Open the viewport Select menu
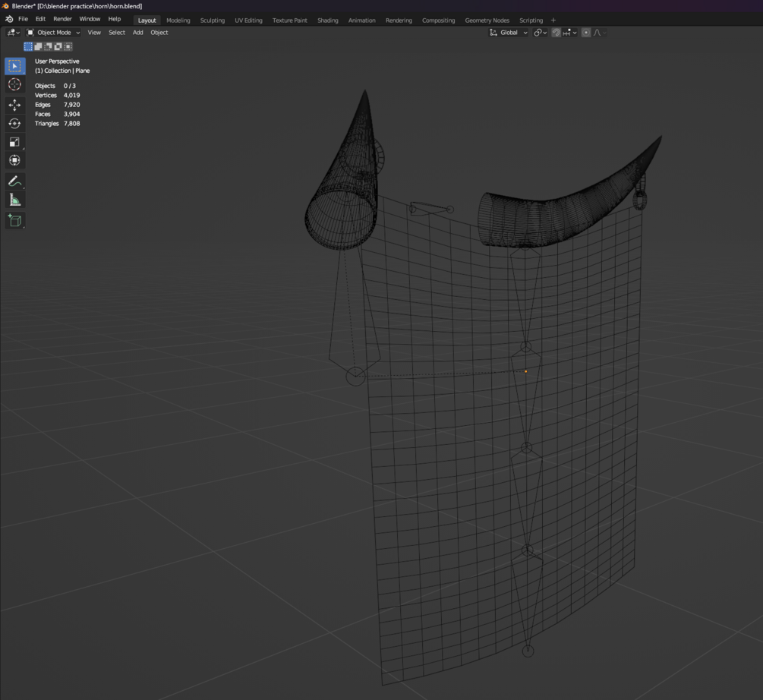763x700 pixels. coord(117,33)
